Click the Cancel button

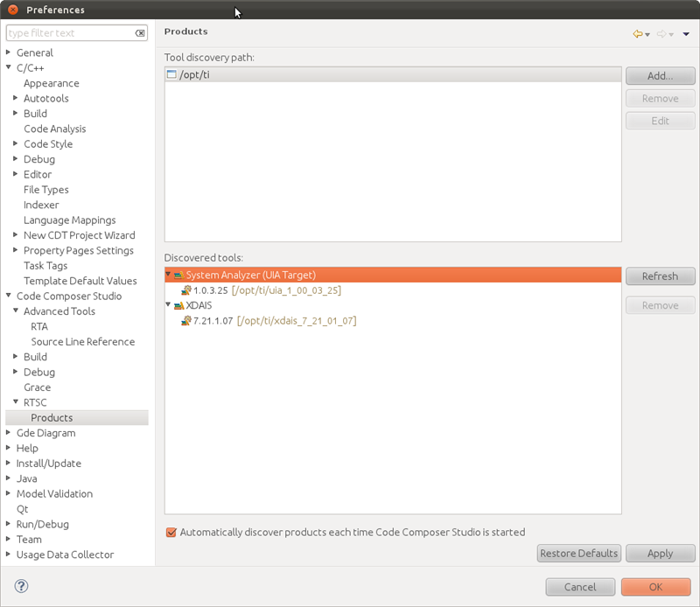(x=580, y=587)
